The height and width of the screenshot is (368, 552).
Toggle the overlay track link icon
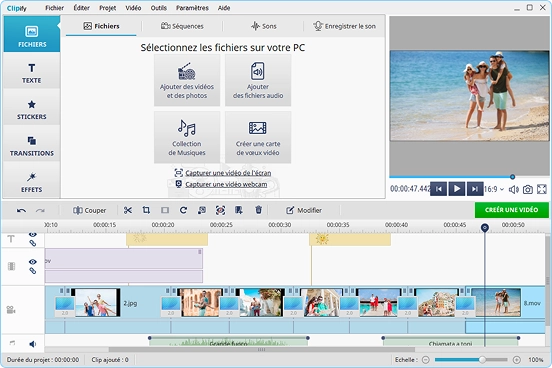pyautogui.click(x=33, y=270)
